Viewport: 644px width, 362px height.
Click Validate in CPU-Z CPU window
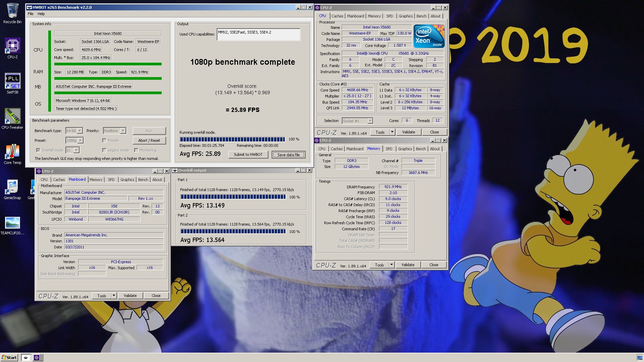[409, 132]
